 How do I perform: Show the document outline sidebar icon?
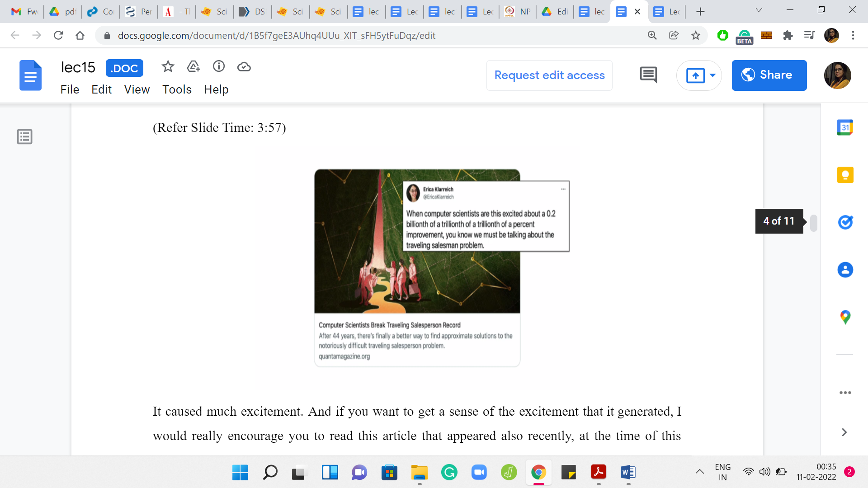(25, 136)
